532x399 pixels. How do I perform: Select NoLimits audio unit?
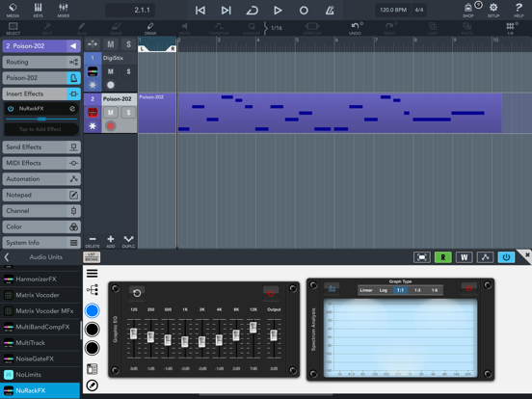[x=40, y=375]
